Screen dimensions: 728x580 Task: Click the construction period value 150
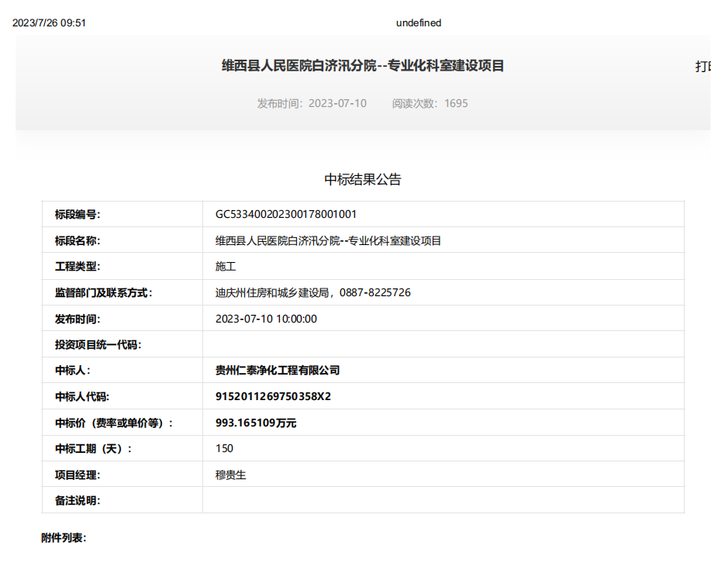tap(224, 449)
